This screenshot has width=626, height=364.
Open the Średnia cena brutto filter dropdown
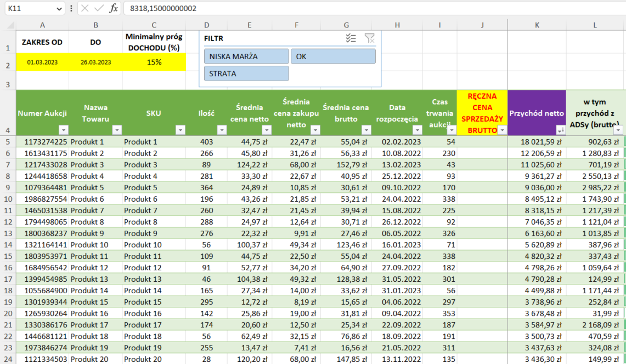(366, 130)
